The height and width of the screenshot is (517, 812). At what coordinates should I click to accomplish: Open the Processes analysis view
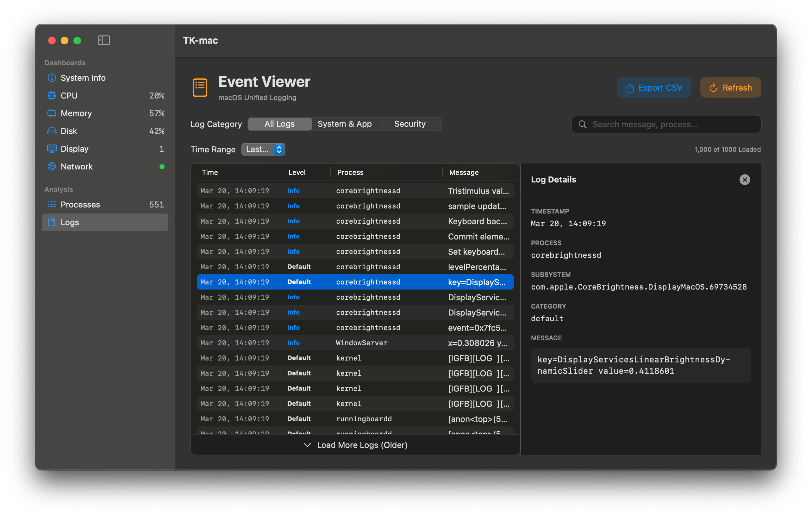pos(80,204)
